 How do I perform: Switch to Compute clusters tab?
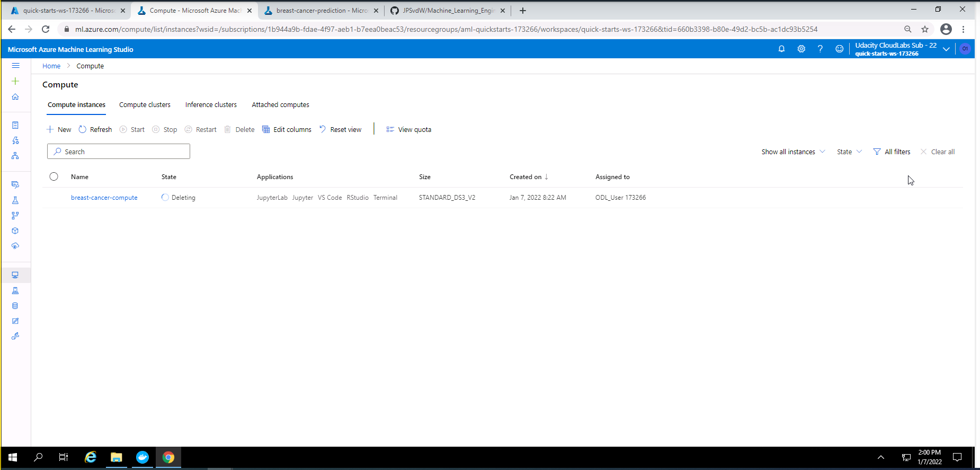pos(145,105)
